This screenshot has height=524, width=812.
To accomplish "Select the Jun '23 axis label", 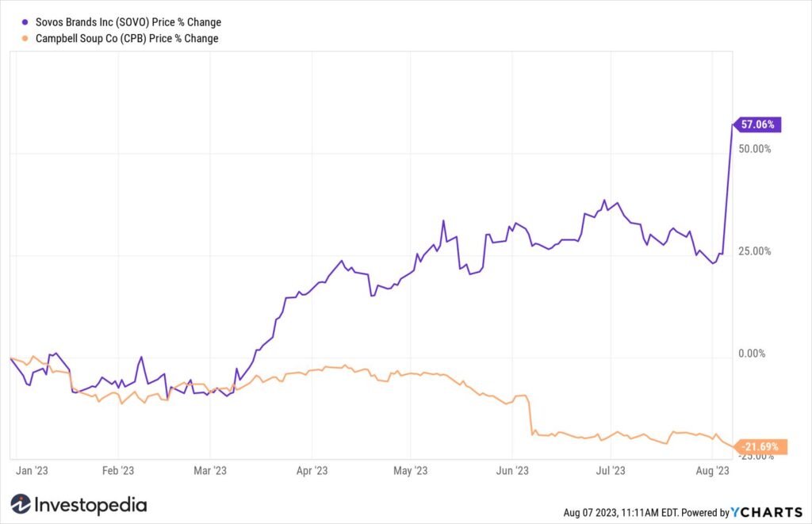I will coord(512,471).
